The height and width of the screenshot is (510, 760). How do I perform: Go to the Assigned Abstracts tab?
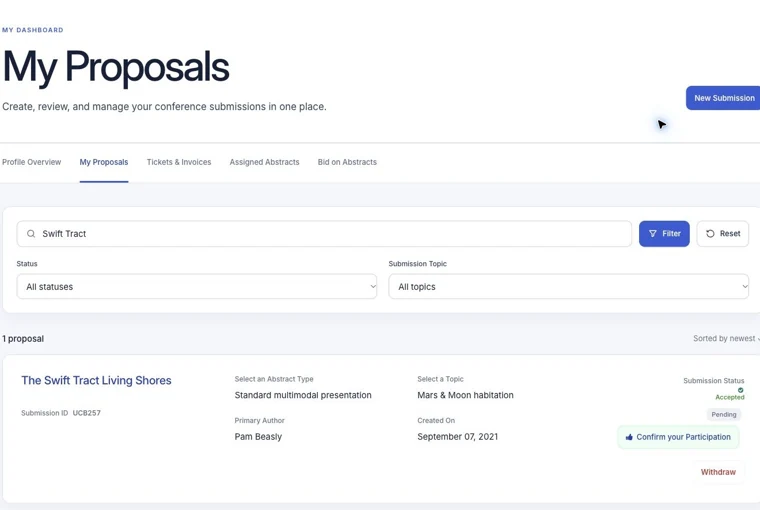coord(264,162)
